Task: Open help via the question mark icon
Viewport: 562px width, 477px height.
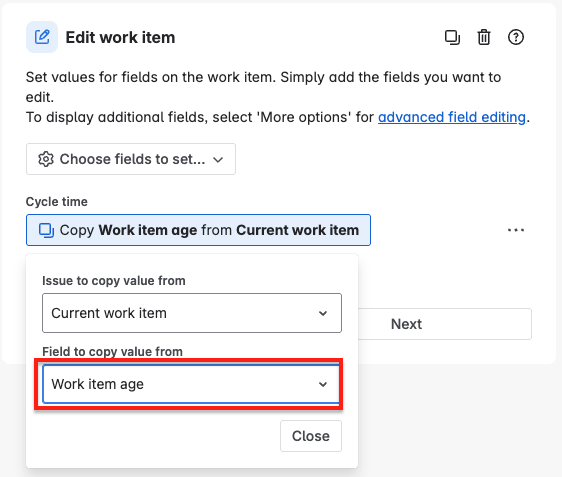Action: coord(516,37)
